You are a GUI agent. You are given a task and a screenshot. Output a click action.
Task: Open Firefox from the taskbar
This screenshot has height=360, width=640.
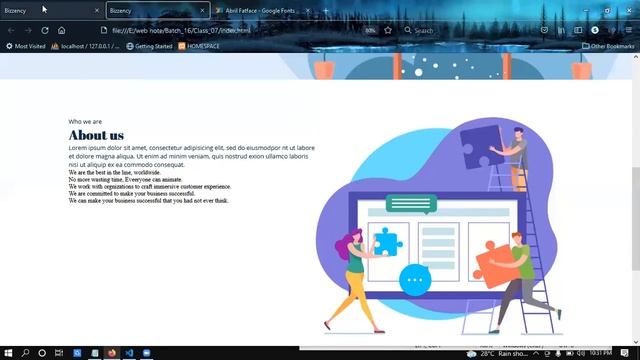[x=112, y=353]
